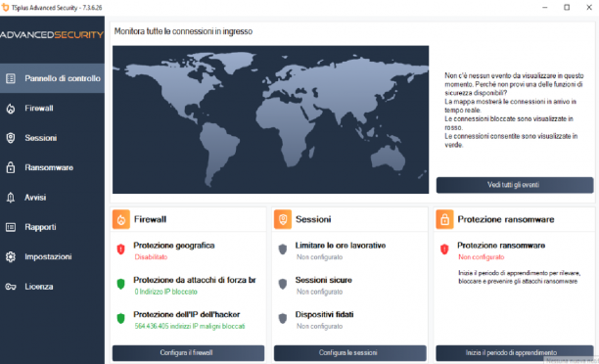Open Protezione da attacchi di forza bruta
This screenshot has height=364, width=599.
coord(195,280)
